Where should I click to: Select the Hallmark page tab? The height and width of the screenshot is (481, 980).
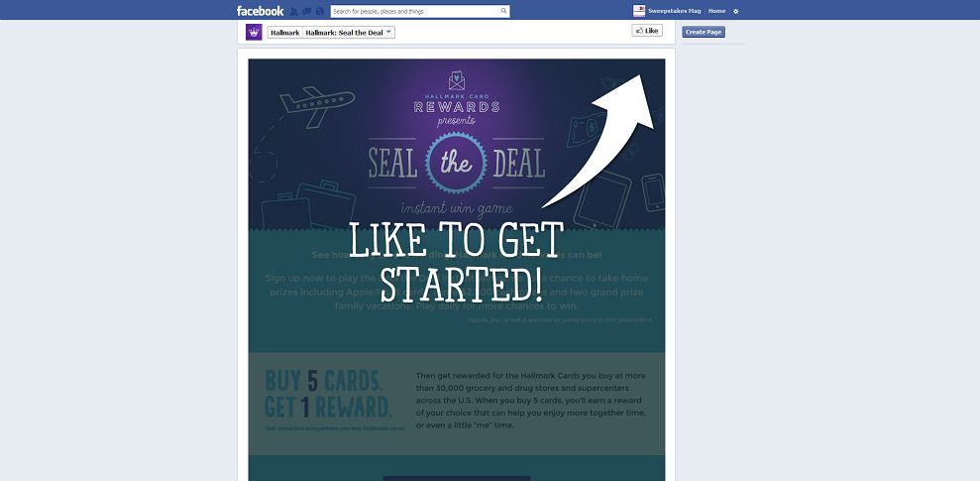click(285, 33)
